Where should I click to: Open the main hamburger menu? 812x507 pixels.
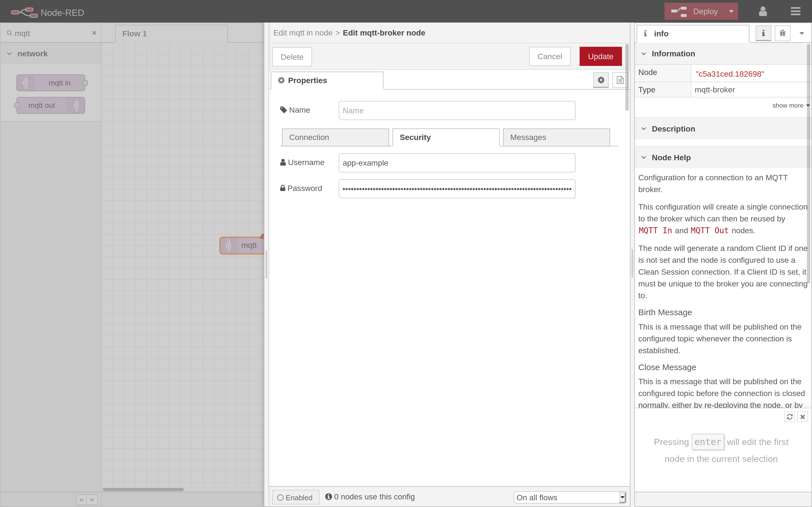pos(796,11)
